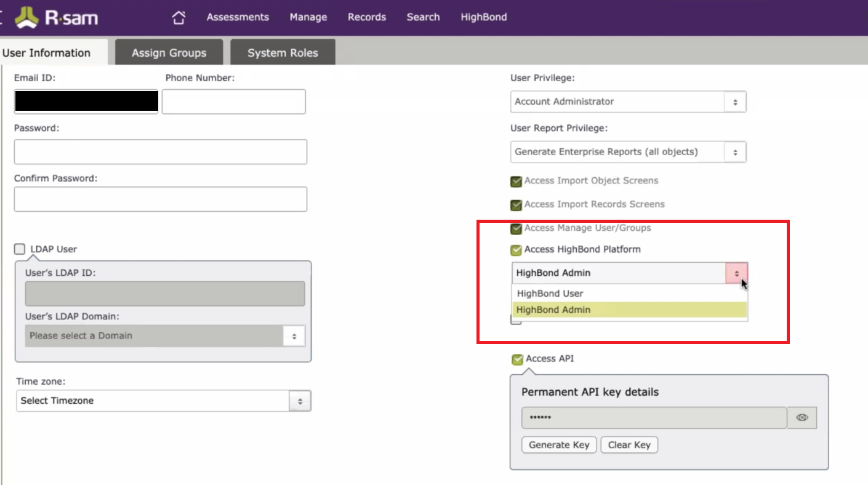868x485 pixels.
Task: Switch to the System Roles tab
Action: (x=282, y=52)
